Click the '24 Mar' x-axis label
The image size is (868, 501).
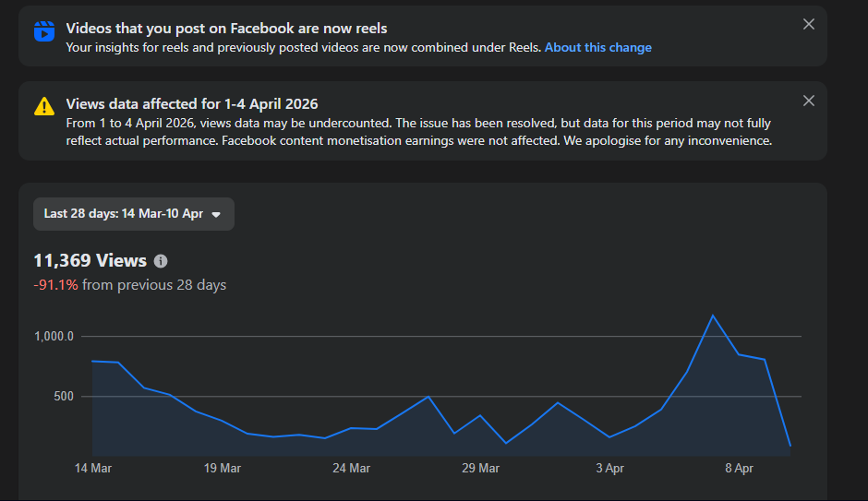click(351, 469)
